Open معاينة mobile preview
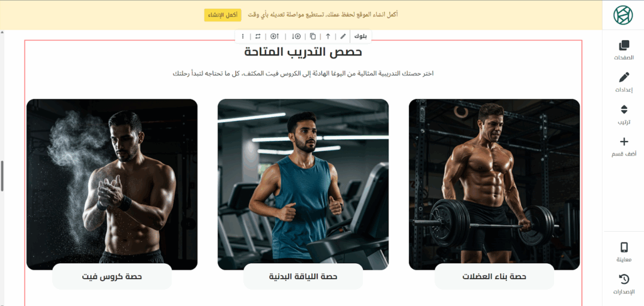This screenshot has width=644, height=306. click(623, 252)
